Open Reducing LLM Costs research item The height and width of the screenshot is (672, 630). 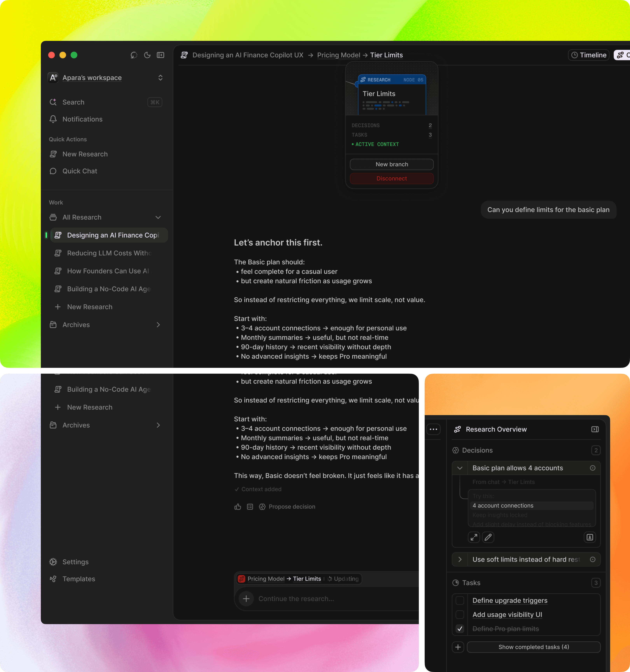[x=109, y=253]
